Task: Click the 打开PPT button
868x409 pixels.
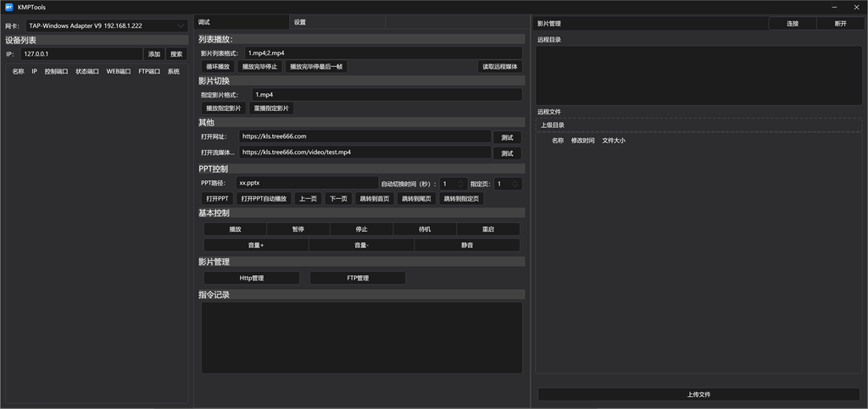Action: point(217,199)
